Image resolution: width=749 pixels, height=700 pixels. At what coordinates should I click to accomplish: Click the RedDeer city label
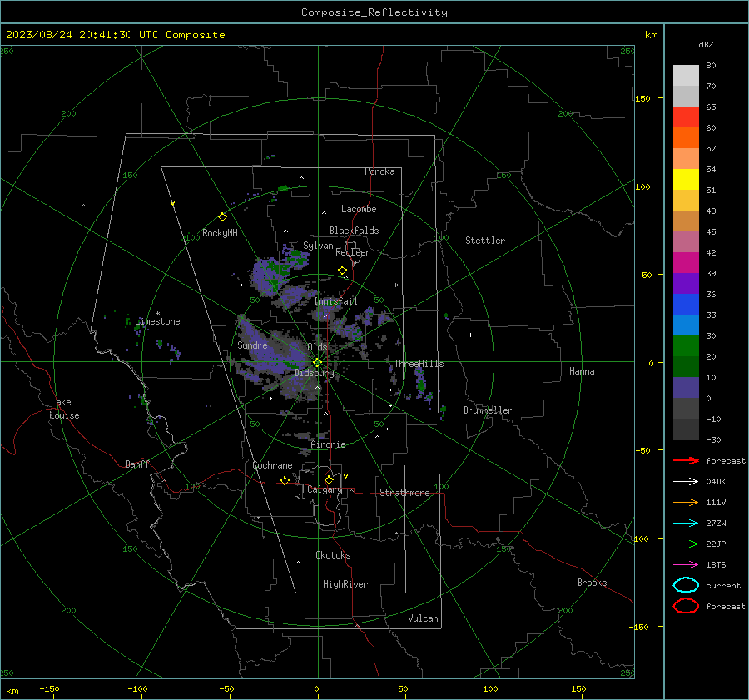coord(353,252)
